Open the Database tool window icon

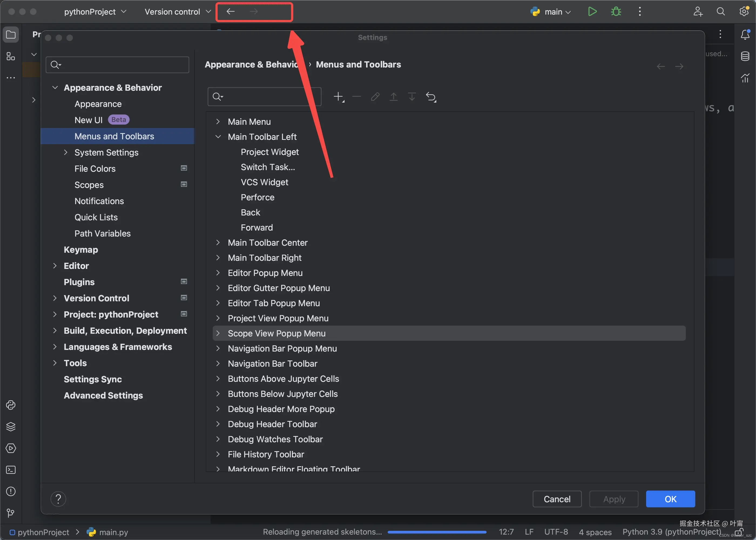coord(745,56)
